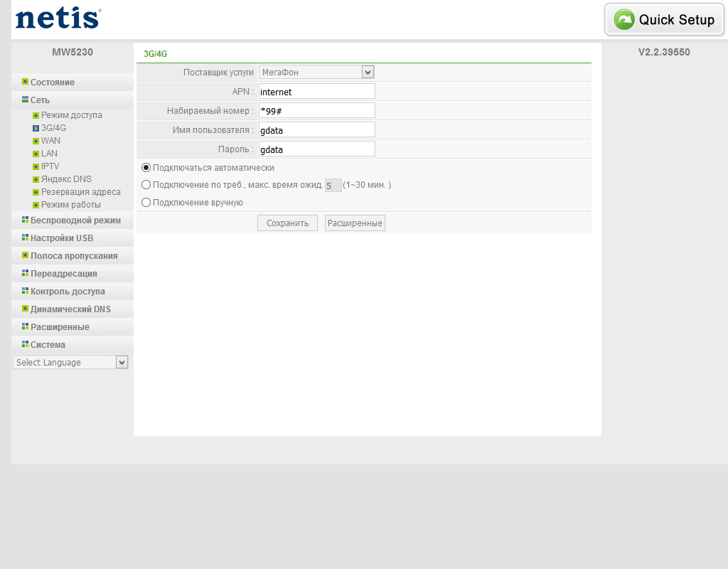Image resolution: width=728 pixels, height=569 pixels.
Task: Open Режим доступа submenu item
Action: tap(72, 115)
